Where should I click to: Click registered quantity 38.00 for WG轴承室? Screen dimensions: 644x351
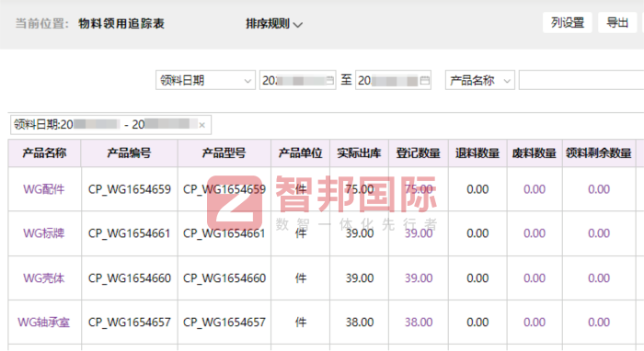[419, 322]
